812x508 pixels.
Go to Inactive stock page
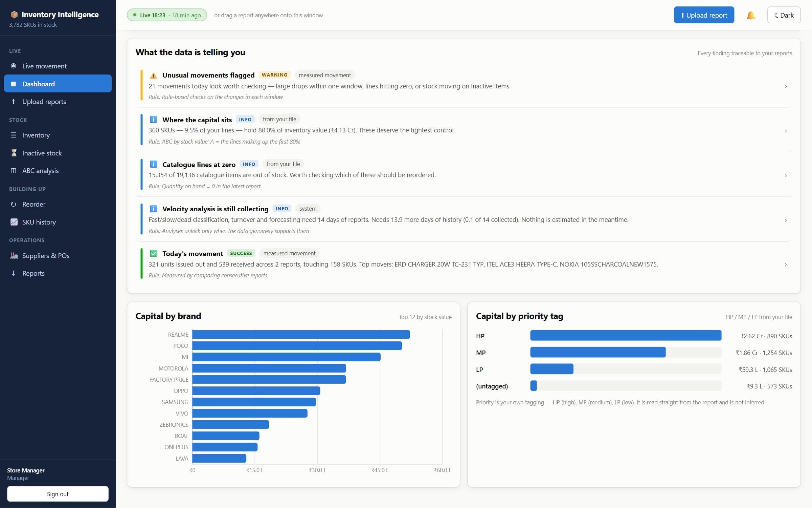click(58, 153)
